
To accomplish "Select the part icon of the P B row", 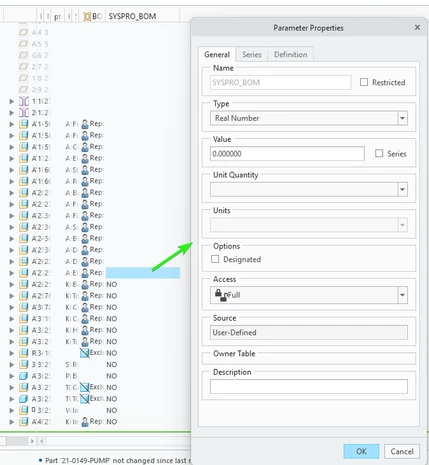I will (x=24, y=376).
